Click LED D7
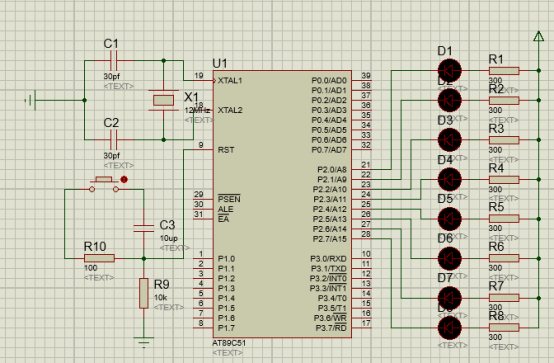 449,298
